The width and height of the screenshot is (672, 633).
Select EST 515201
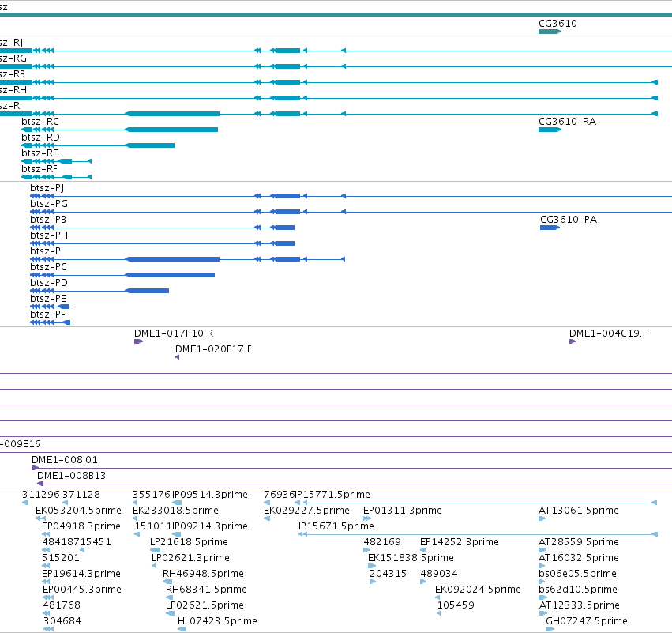[x=61, y=559]
